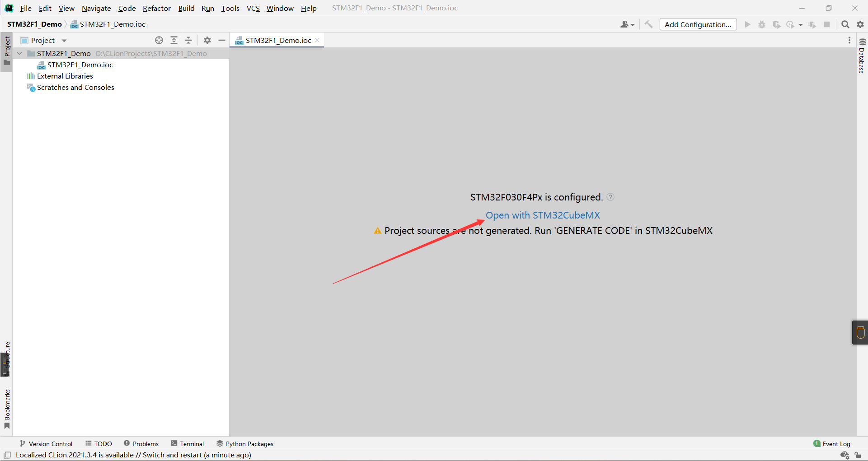Click the Attach to Process icon

point(812,24)
